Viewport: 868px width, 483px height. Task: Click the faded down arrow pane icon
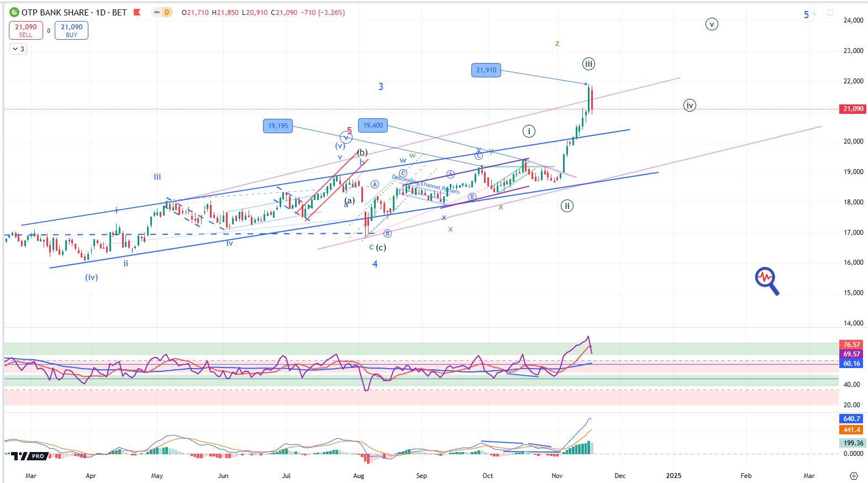814,13
